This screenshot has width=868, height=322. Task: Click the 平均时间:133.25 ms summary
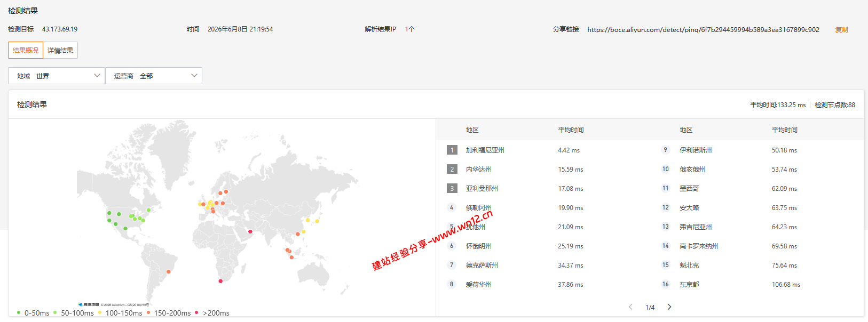(777, 105)
